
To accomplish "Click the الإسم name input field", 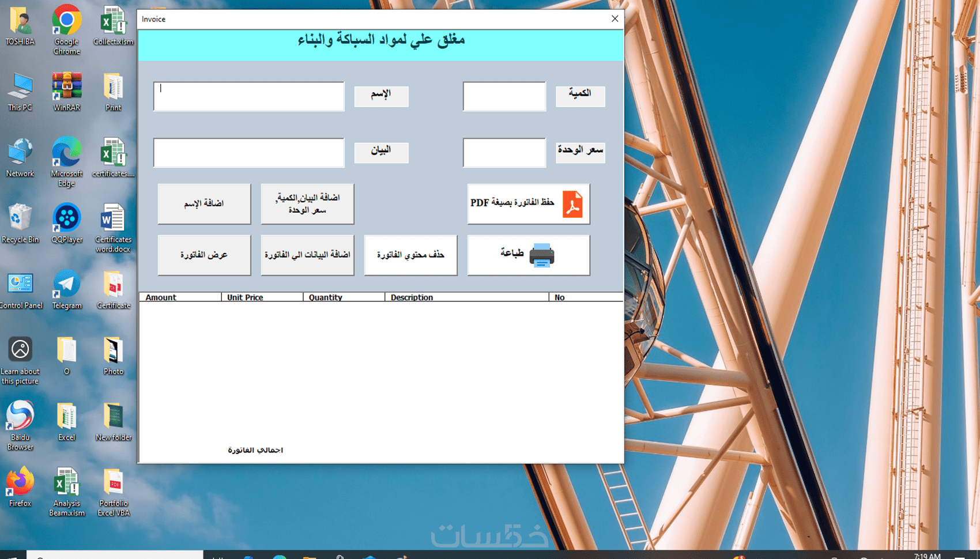I will pyautogui.click(x=249, y=96).
